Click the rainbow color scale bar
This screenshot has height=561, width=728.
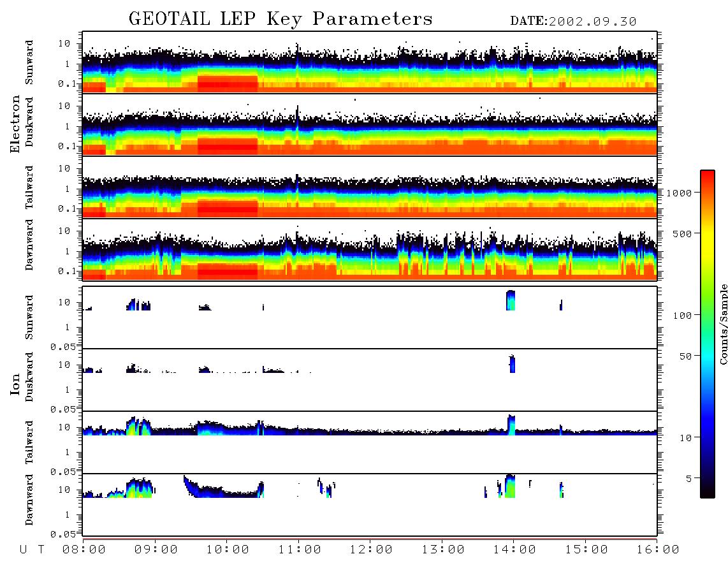coord(708,334)
